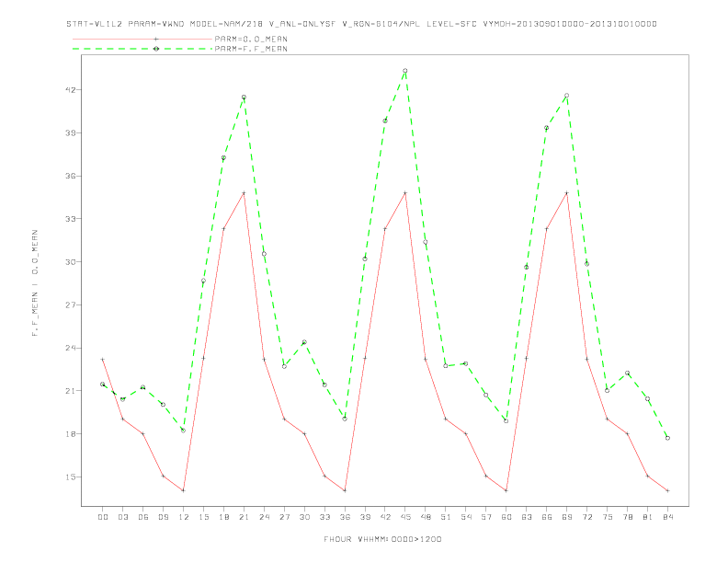Screen dimensions: 728x563
Task: Click red O.O_MEAN peak point at hour 45
Action: (404, 193)
